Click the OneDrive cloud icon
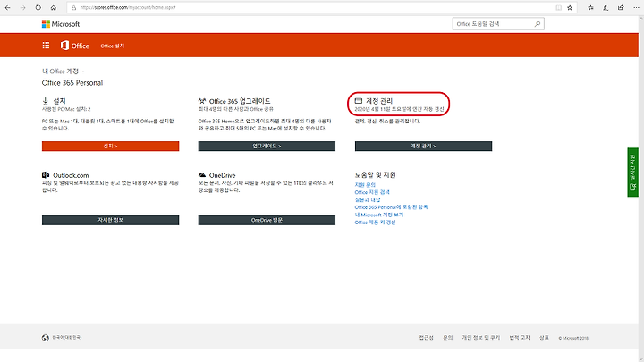This screenshot has width=644, height=362. [202, 175]
